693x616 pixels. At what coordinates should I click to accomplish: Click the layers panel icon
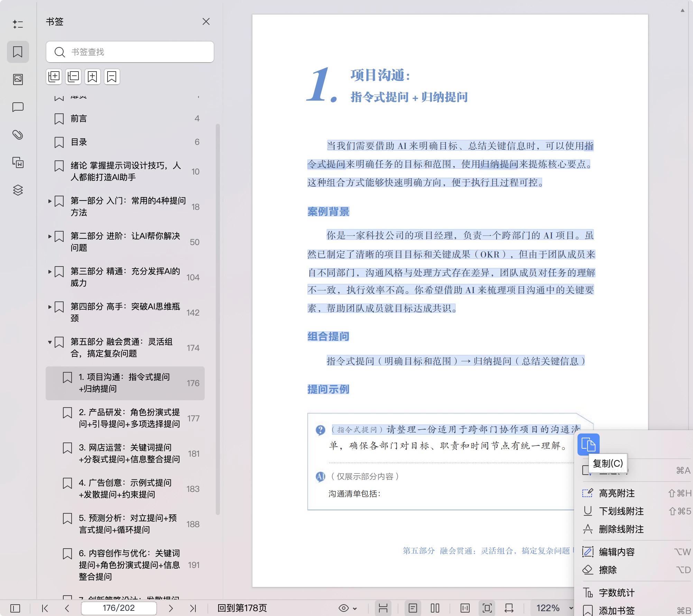pos(18,190)
